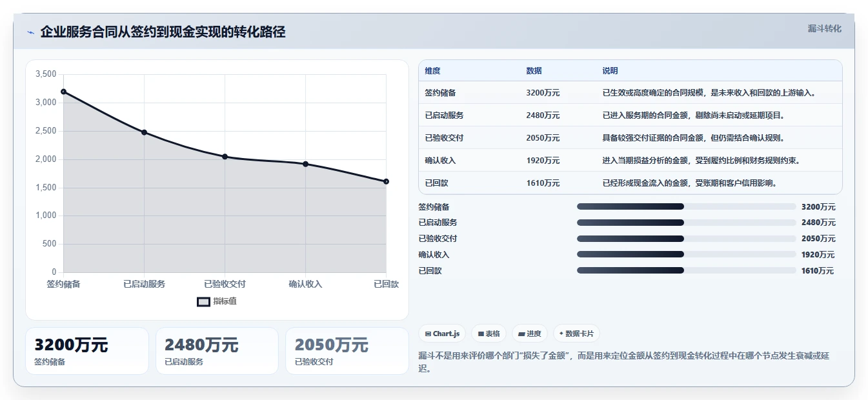Click the 确认收入 progress bar
This screenshot has height=400, width=868.
pyautogui.click(x=687, y=254)
